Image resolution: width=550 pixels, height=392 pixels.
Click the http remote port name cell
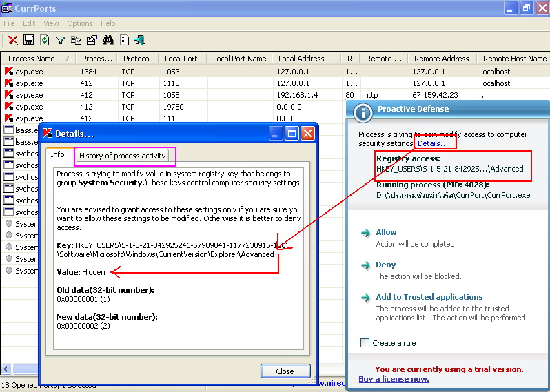(x=371, y=95)
